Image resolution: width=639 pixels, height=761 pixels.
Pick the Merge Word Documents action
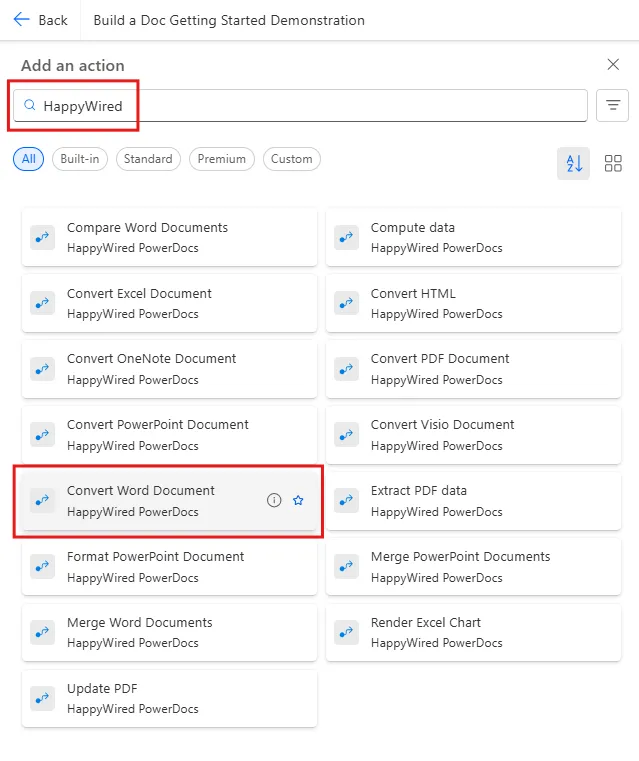tap(169, 632)
